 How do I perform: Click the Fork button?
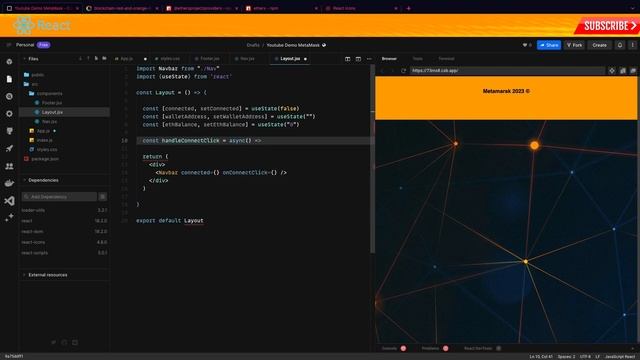pyautogui.click(x=574, y=45)
